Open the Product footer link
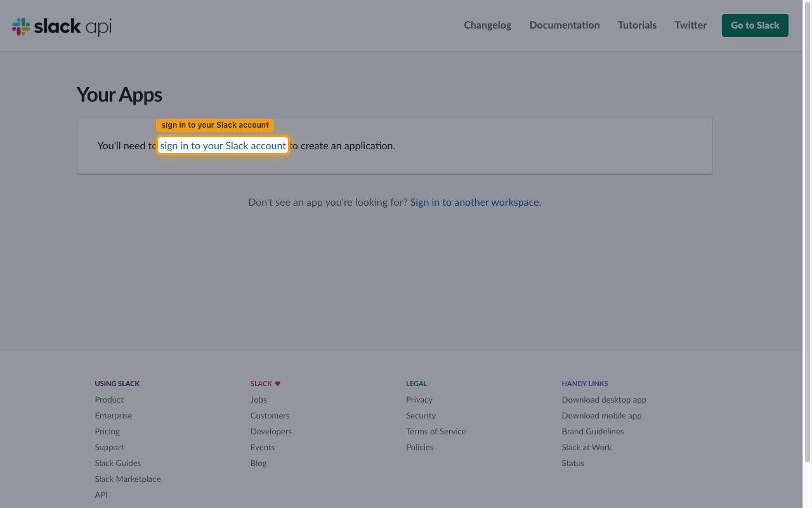This screenshot has width=812, height=508. [x=109, y=399]
